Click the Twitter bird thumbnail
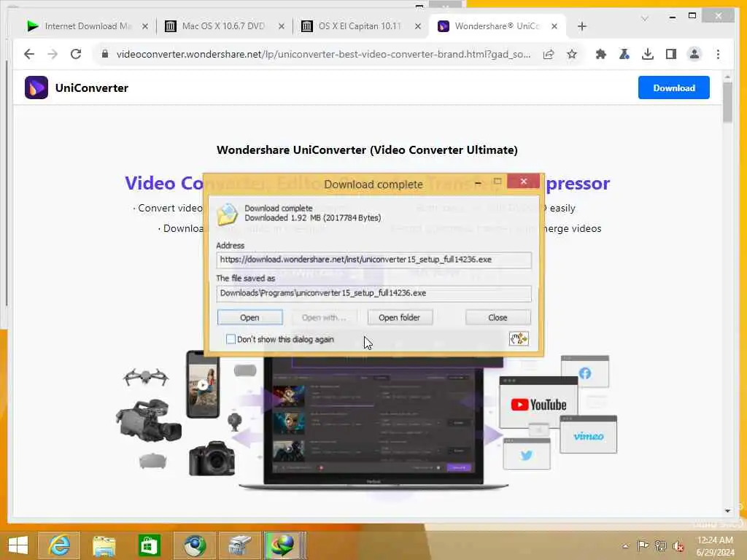Screen dimensions: 747x560 pyautogui.click(x=527, y=454)
